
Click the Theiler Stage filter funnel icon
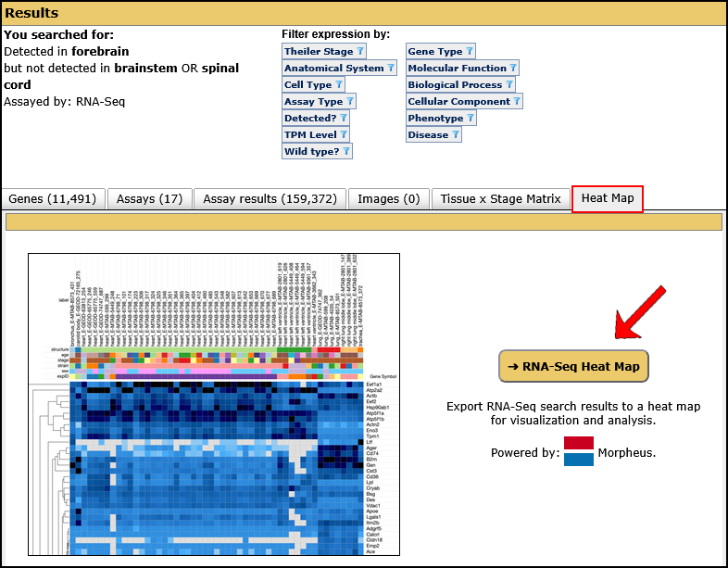tap(360, 52)
